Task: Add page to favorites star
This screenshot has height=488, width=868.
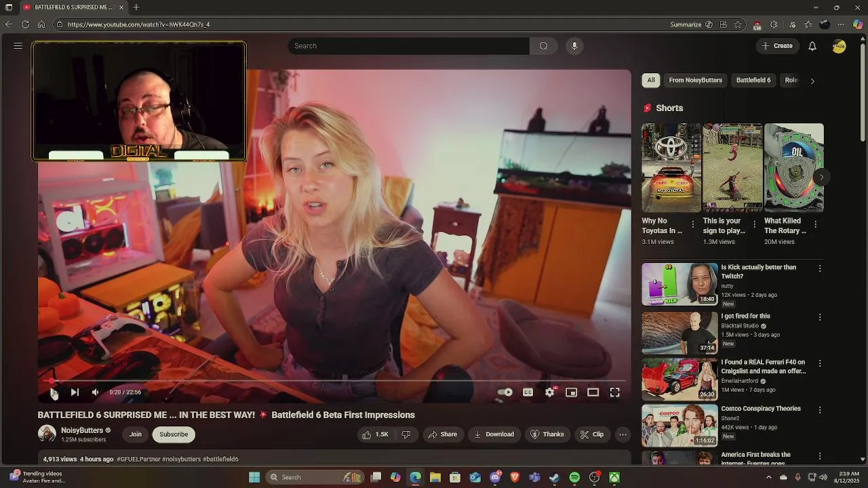Action: click(738, 24)
